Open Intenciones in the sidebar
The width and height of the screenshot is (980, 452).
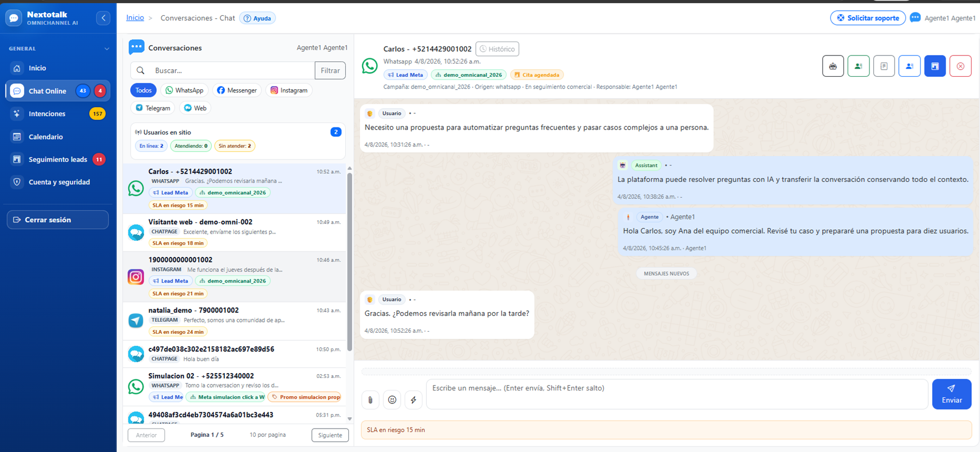pyautogui.click(x=58, y=114)
